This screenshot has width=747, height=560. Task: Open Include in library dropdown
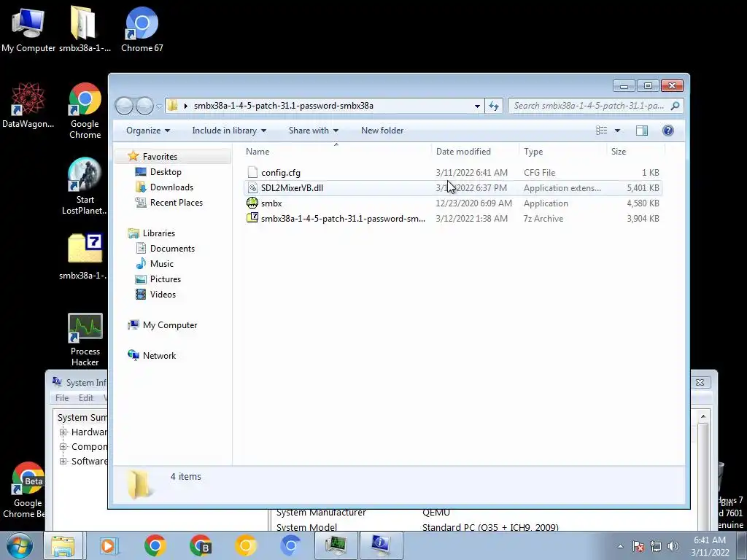(x=229, y=131)
